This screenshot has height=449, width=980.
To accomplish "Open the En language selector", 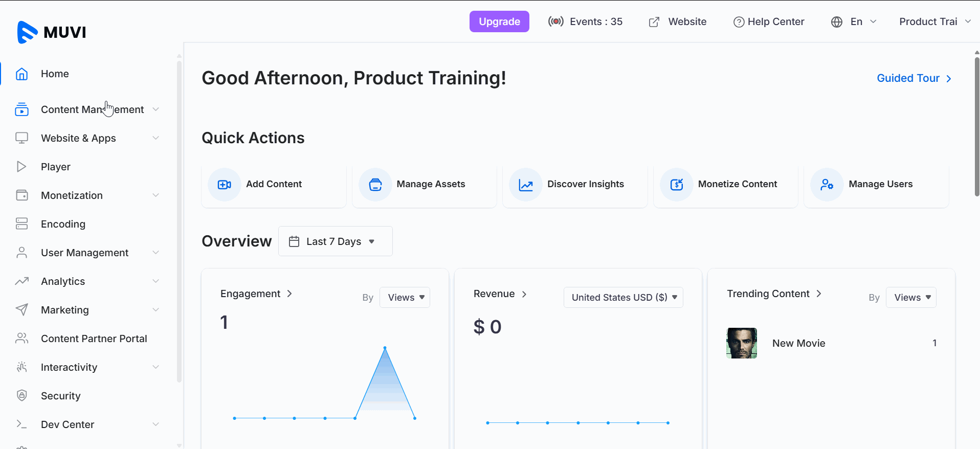I will click(854, 21).
